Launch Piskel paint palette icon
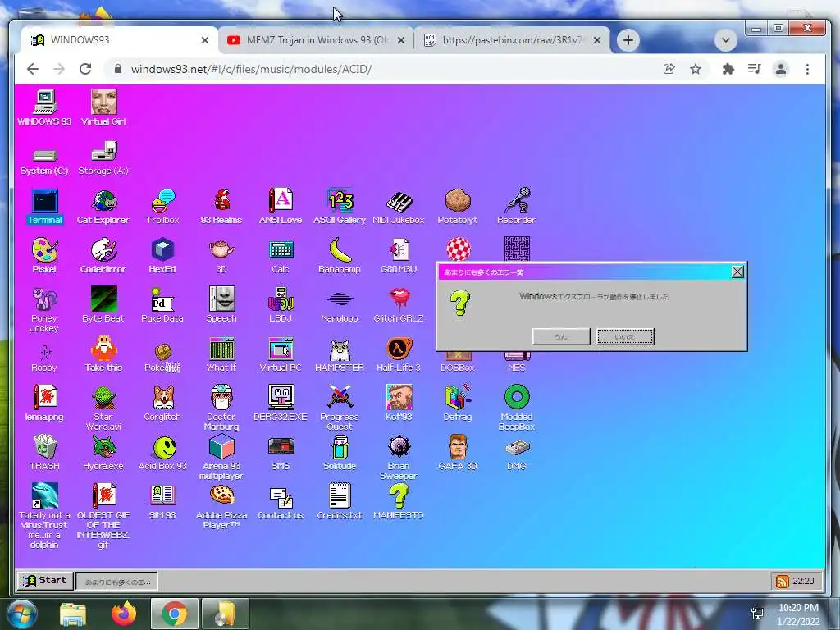Image resolution: width=840 pixels, height=630 pixels. pos(44,256)
